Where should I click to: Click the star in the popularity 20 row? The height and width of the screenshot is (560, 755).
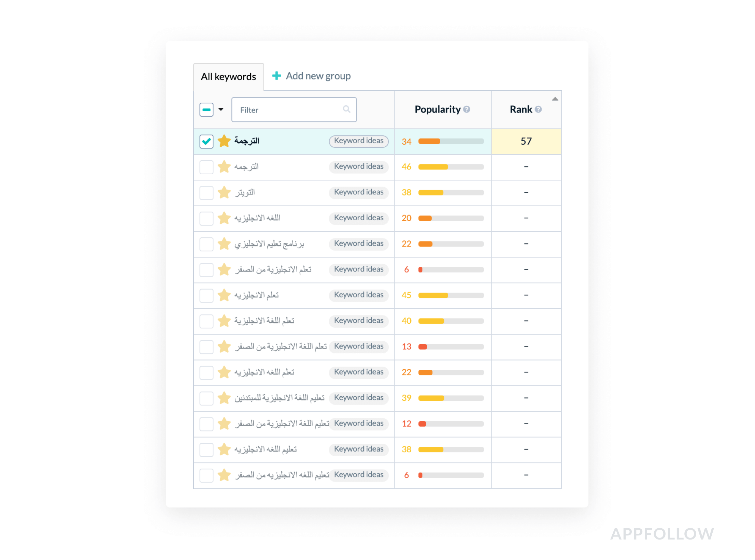pos(224,218)
